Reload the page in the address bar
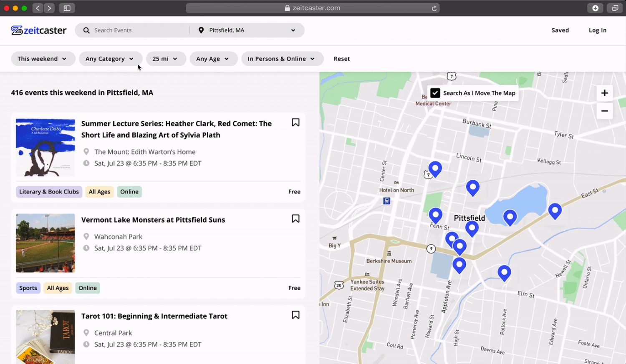The height and width of the screenshot is (364, 626). pos(434,8)
